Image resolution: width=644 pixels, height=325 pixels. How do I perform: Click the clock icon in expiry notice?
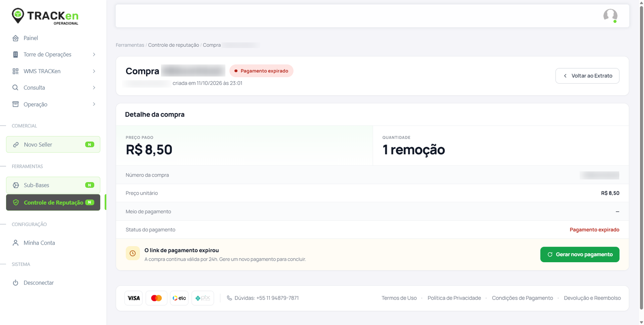tap(132, 253)
